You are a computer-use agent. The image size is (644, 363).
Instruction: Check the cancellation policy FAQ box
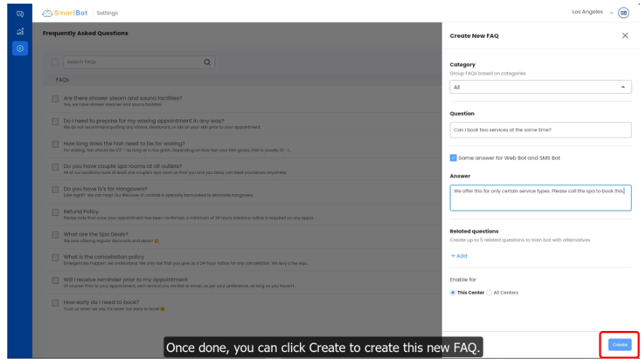(x=55, y=258)
